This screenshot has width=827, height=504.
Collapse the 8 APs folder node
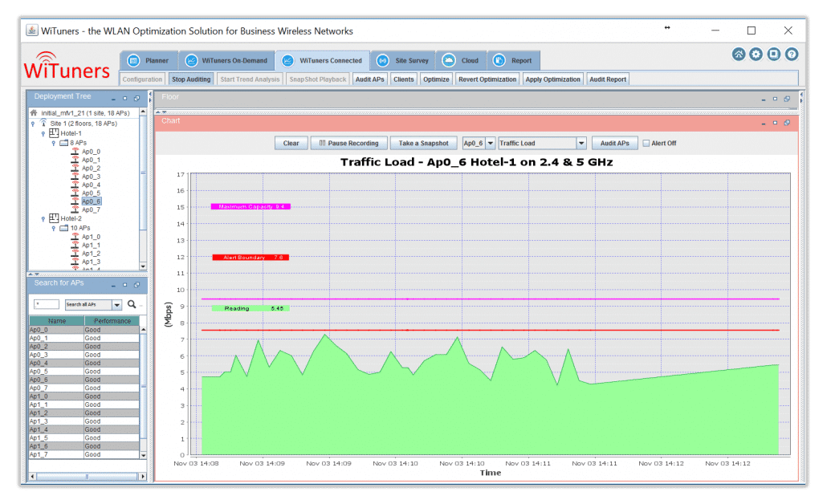(53, 143)
